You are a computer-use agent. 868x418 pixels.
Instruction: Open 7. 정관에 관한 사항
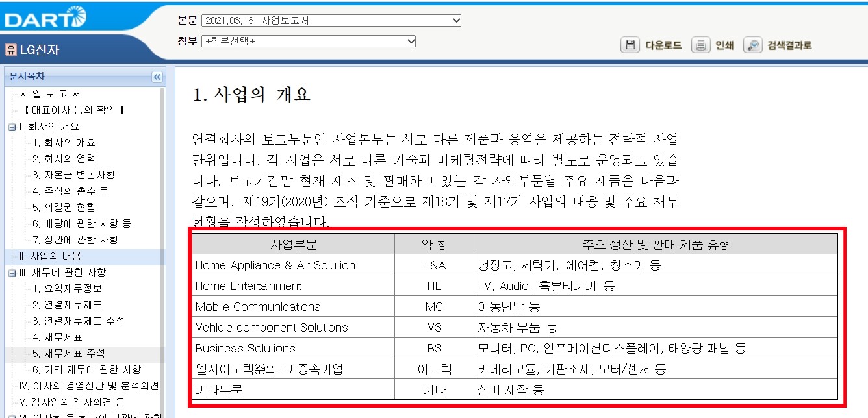tap(75, 240)
